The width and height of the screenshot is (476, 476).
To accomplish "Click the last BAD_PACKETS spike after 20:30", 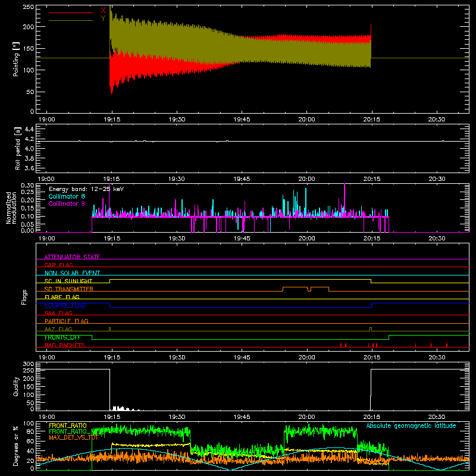I will click(x=447, y=345).
